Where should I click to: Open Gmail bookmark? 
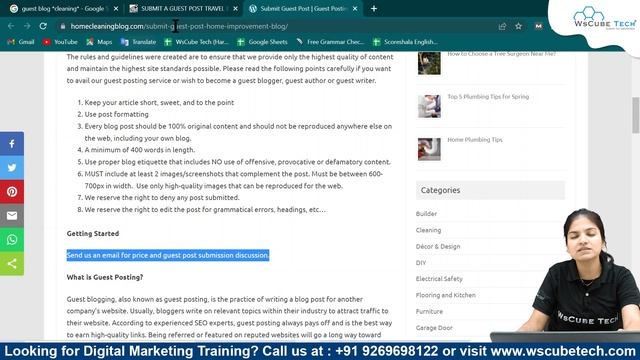[21, 42]
